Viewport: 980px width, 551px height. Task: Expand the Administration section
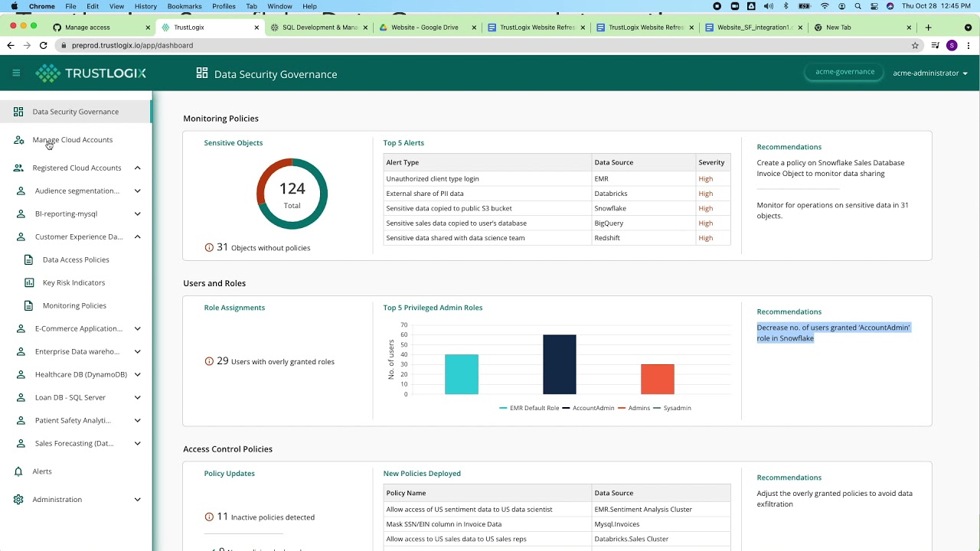point(138,500)
